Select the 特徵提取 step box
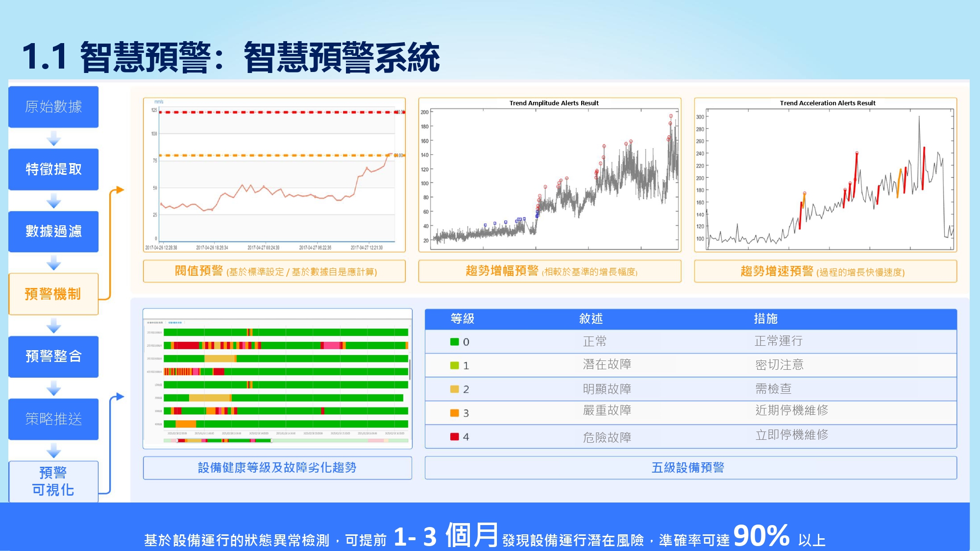 (x=53, y=169)
